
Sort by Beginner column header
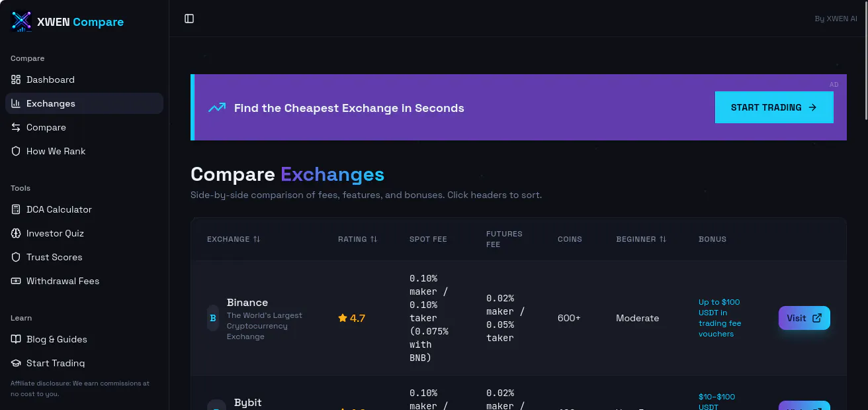(641, 239)
